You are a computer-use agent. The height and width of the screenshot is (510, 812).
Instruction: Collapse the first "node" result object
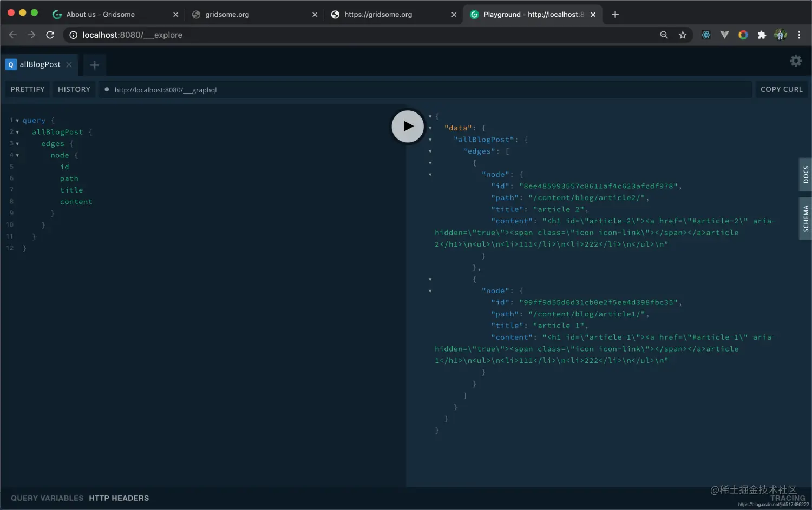(x=430, y=175)
